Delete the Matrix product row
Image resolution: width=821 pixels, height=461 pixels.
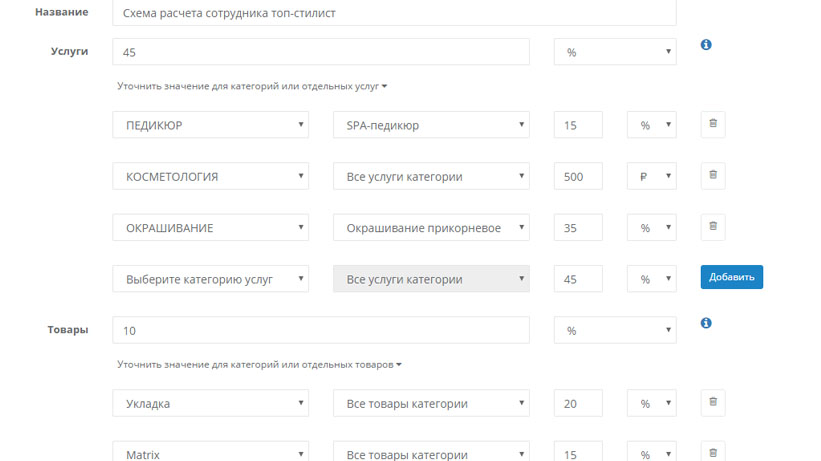pos(713,453)
